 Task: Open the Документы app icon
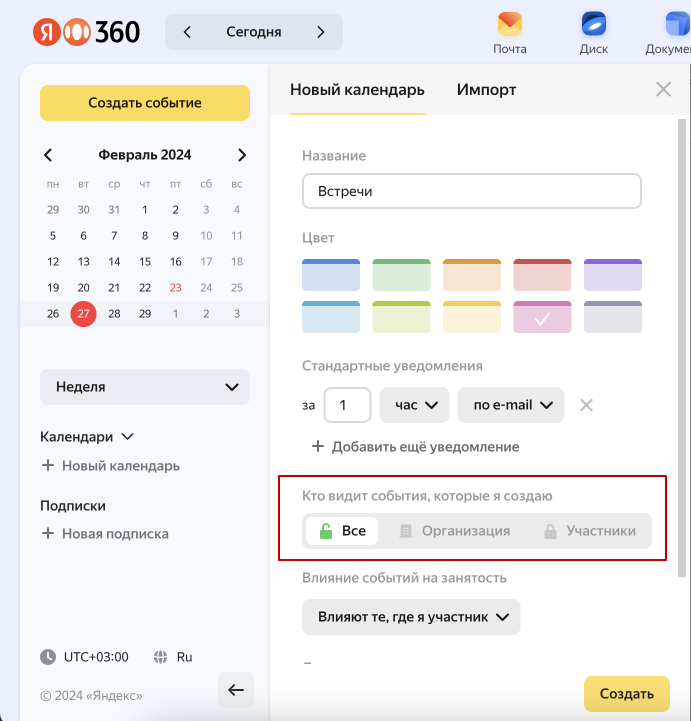click(677, 25)
